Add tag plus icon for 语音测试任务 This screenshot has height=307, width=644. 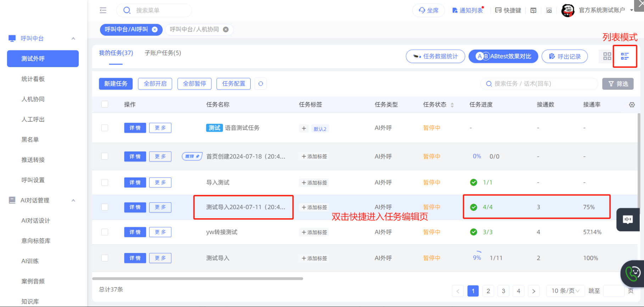tap(304, 128)
